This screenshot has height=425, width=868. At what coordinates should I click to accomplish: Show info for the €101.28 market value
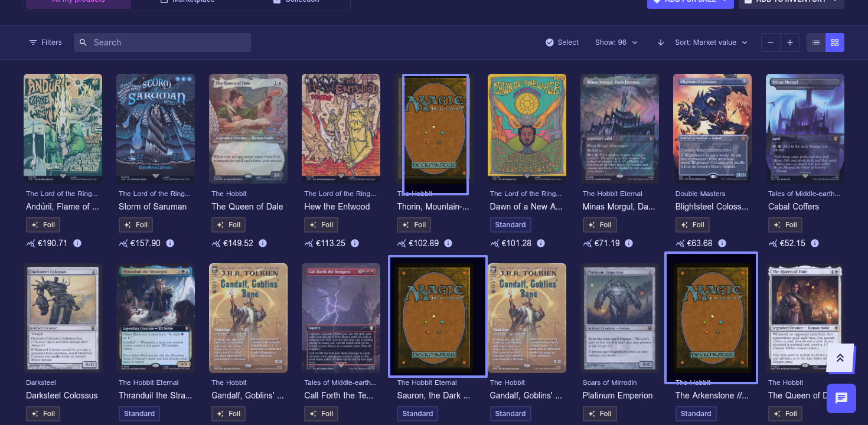coord(541,243)
